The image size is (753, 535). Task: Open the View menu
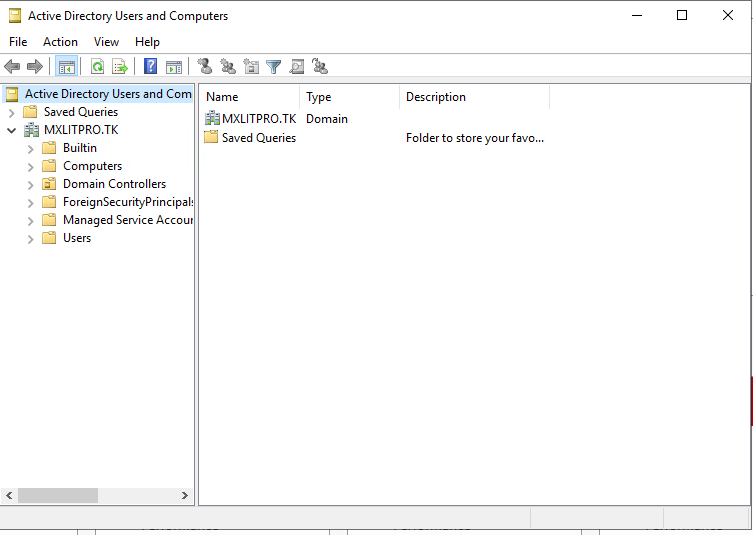click(x=106, y=42)
